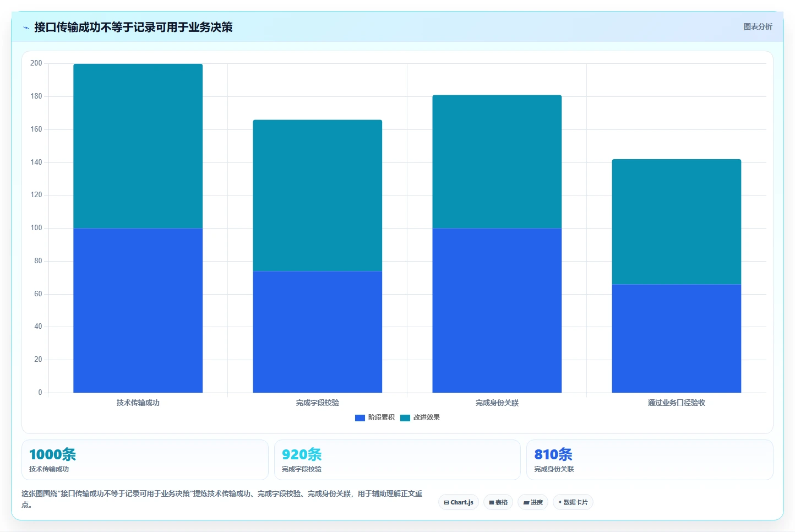Viewport: 795px width, 532px height.
Task: Click the x-axis label 通过业务口径验收
Action: [676, 403]
